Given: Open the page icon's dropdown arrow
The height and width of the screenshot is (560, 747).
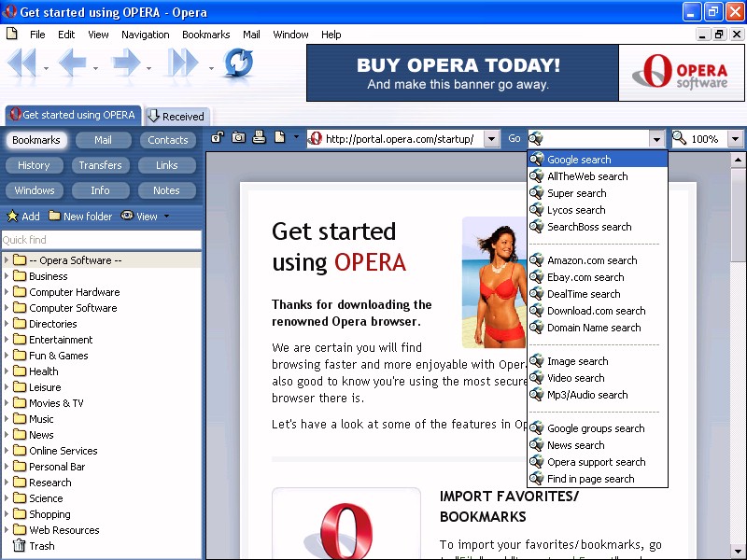Looking at the screenshot, I should [296, 137].
